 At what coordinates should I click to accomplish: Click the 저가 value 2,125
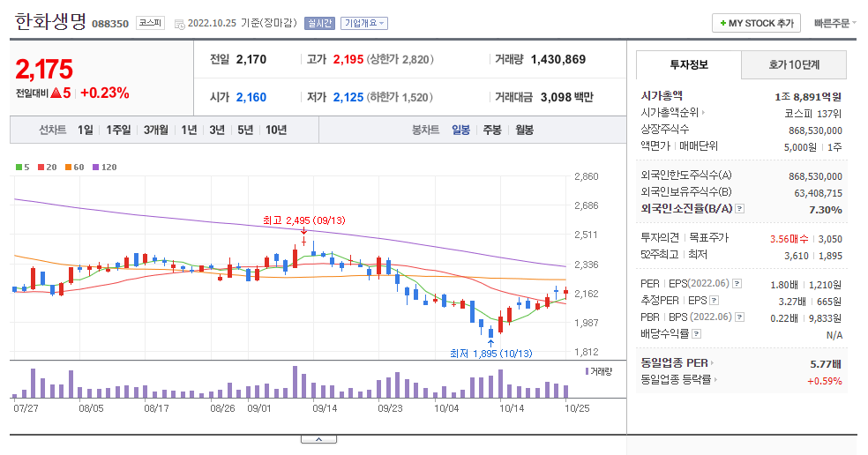coord(348,97)
